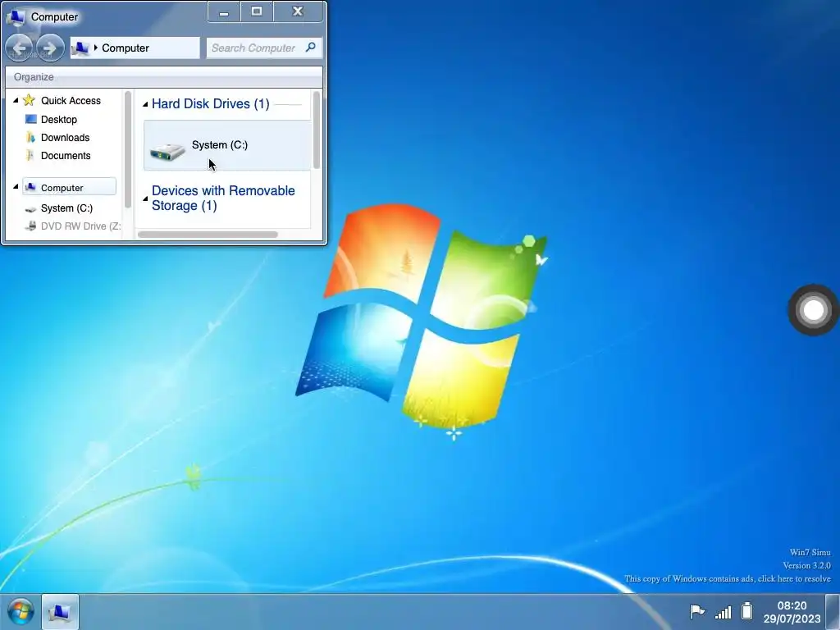Screen dimensions: 840x630
Task: Collapse Devices with Removable Storage group
Action: click(x=144, y=199)
